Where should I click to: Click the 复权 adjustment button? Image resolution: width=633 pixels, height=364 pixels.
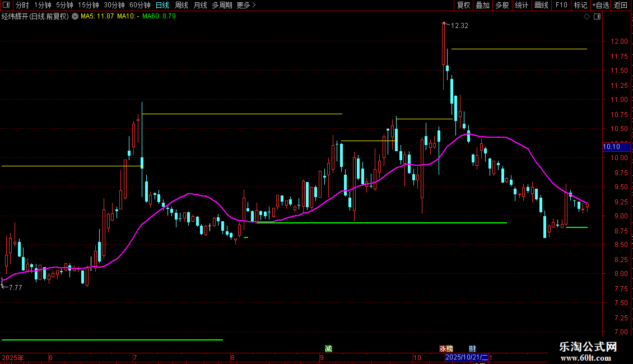(463, 5)
